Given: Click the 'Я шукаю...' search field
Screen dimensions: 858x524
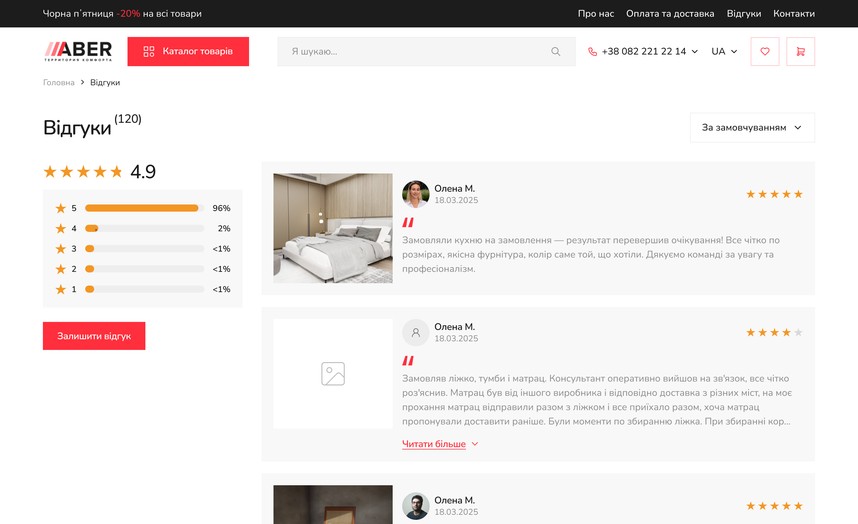Looking at the screenshot, I should [426, 51].
